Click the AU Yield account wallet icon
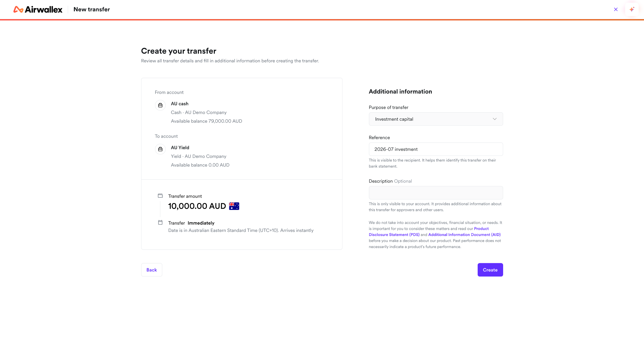Screen dimensions: 644x362 pyautogui.click(x=160, y=149)
